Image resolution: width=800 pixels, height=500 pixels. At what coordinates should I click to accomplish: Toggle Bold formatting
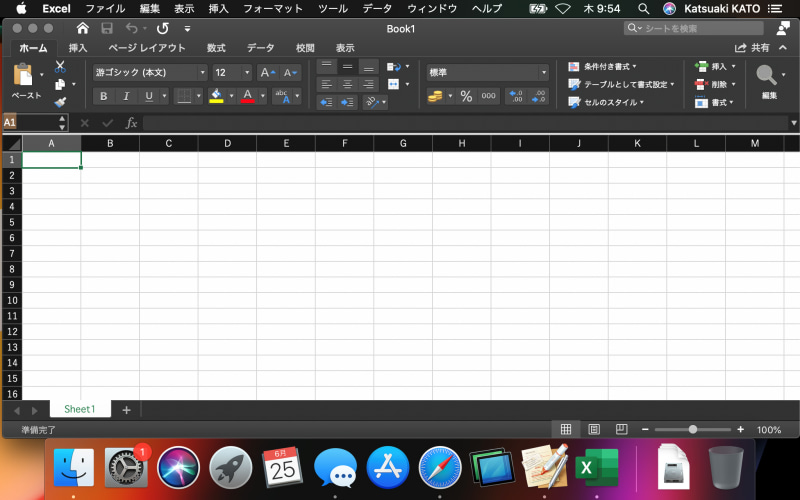tap(104, 96)
